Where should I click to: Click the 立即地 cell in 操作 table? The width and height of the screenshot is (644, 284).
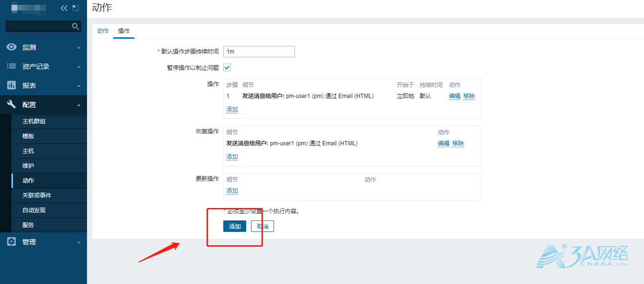(405, 96)
